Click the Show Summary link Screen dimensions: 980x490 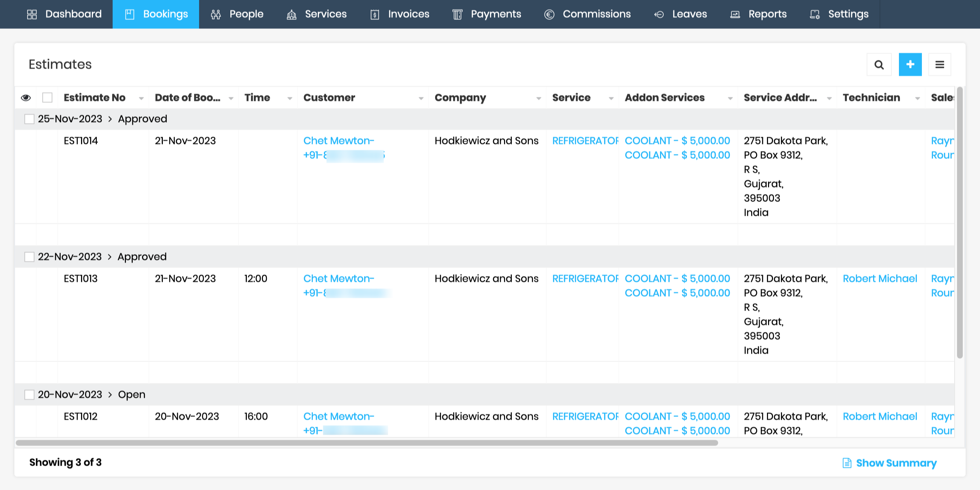(896, 463)
